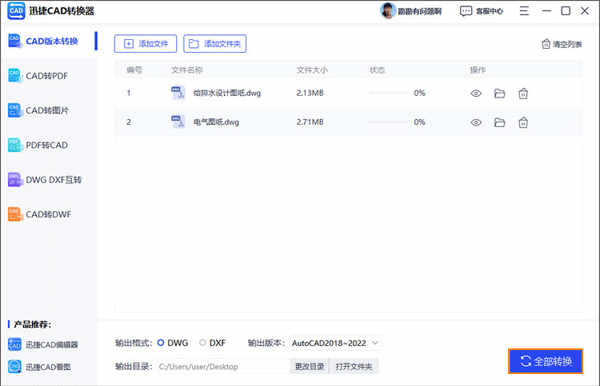The image size is (600, 386).
Task: Click the C:/Users/user/Desktop output path field
Action: coord(223,366)
